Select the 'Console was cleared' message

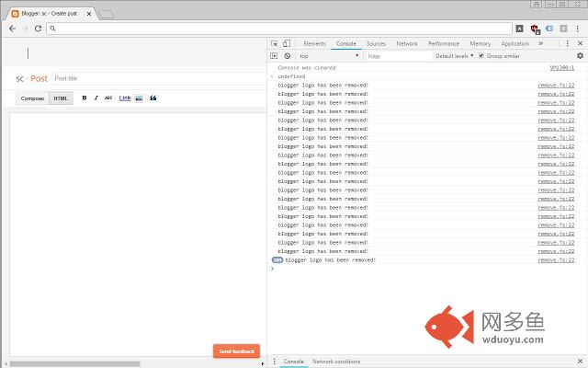[x=307, y=67]
